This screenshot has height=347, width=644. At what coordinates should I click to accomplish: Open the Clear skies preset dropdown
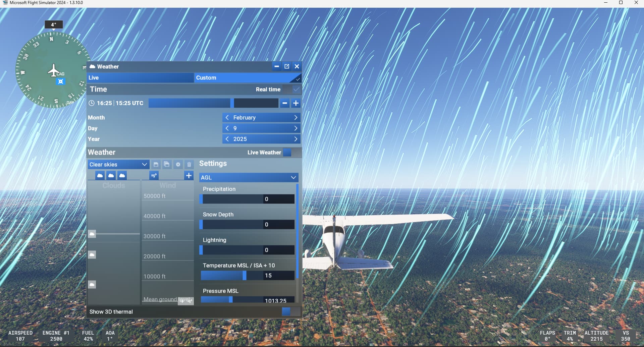(118, 165)
